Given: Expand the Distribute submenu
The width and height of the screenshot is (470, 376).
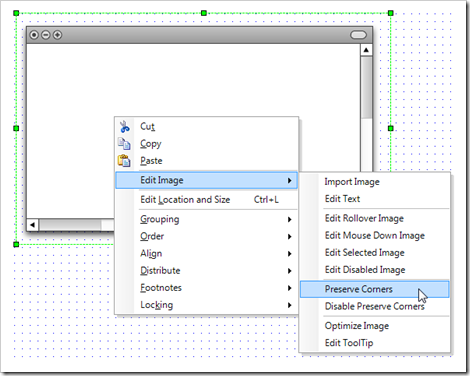Looking at the screenshot, I should click(x=206, y=271).
